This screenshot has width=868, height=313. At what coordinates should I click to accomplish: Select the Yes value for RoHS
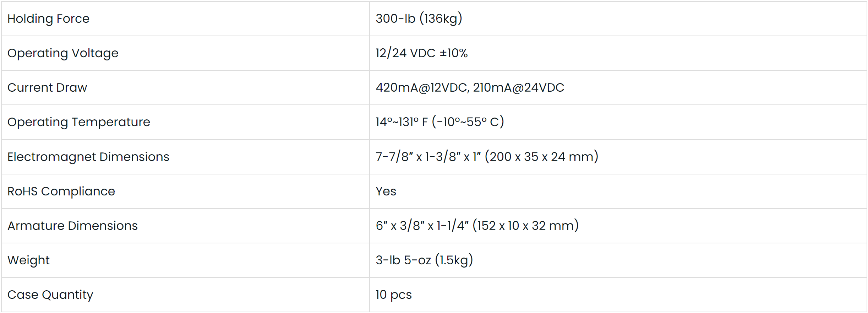pyautogui.click(x=386, y=191)
